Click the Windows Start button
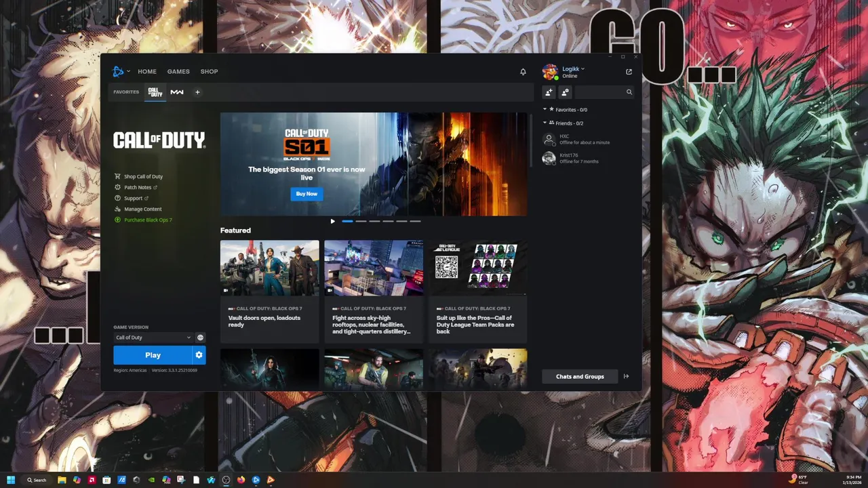Image resolution: width=868 pixels, height=488 pixels. point(11,480)
